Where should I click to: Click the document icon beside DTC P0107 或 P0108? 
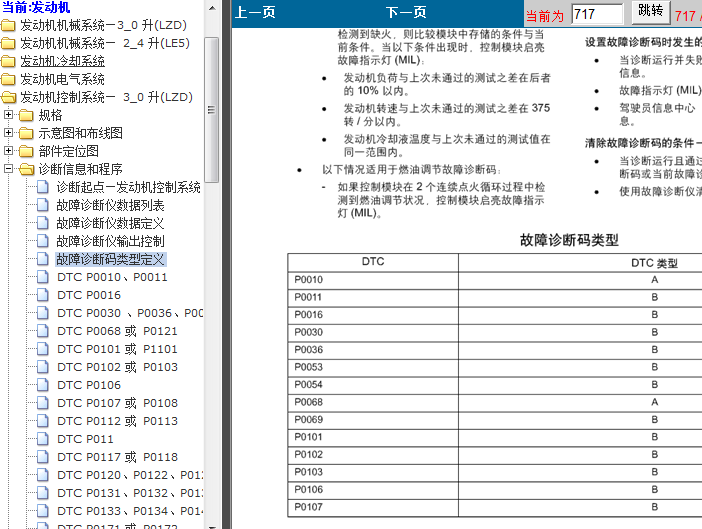click(x=43, y=403)
